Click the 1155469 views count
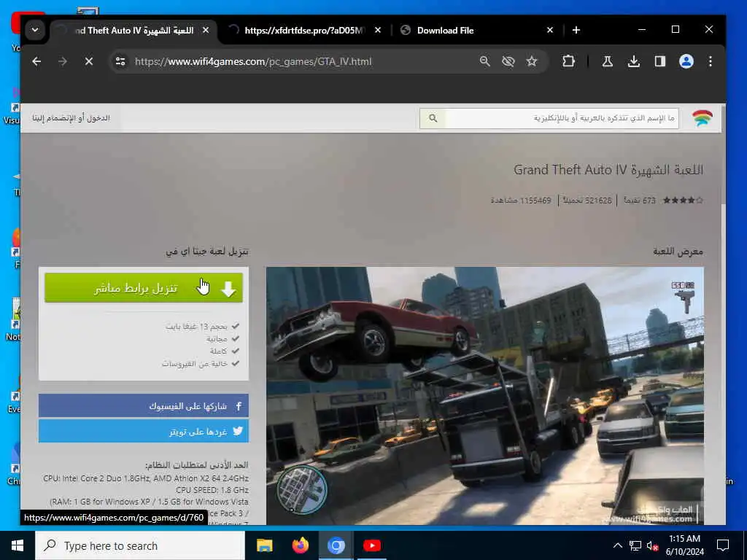 pyautogui.click(x=521, y=201)
